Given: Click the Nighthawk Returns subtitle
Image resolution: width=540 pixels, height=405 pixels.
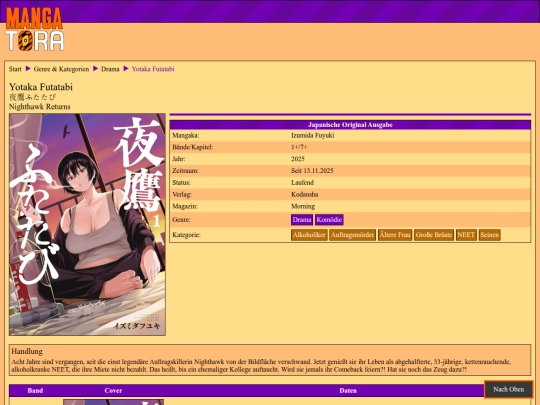Looking at the screenshot, I should coord(40,106).
